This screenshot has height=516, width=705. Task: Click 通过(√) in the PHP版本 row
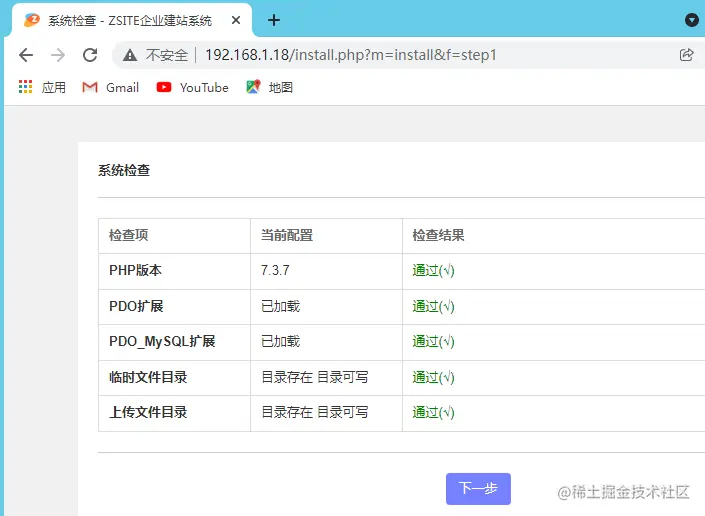pyautogui.click(x=433, y=271)
